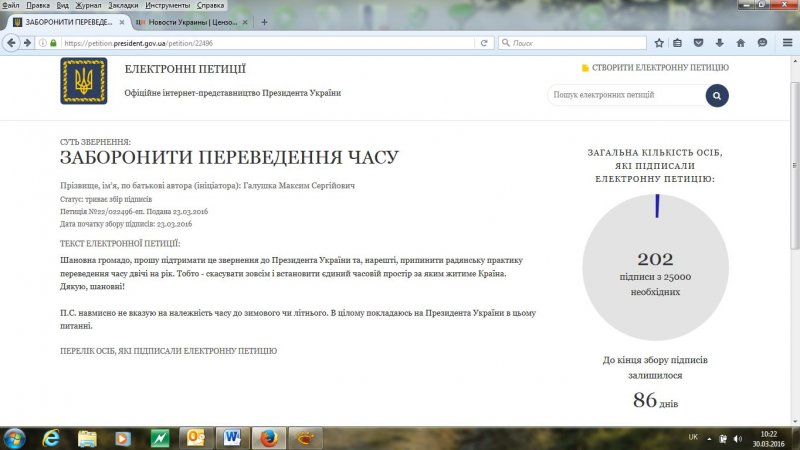The height and width of the screenshot is (450, 800).
Task: Click the green padlock security icon
Action: [x=53, y=43]
